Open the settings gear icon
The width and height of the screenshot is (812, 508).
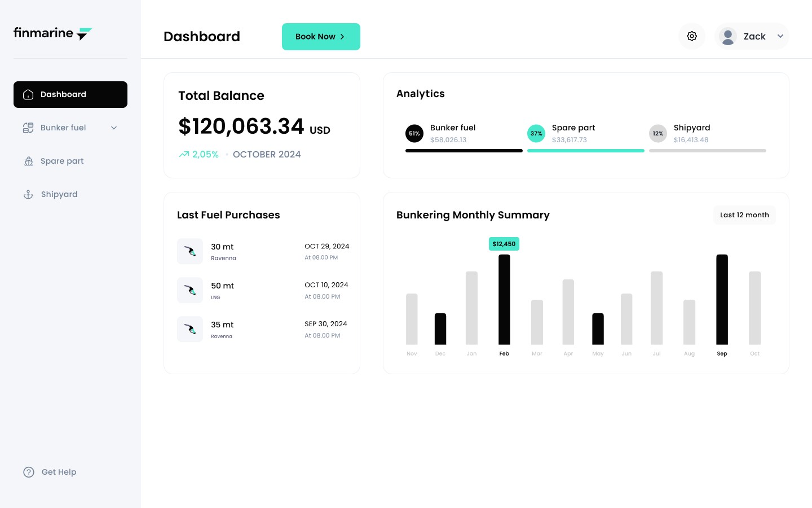[x=692, y=36]
